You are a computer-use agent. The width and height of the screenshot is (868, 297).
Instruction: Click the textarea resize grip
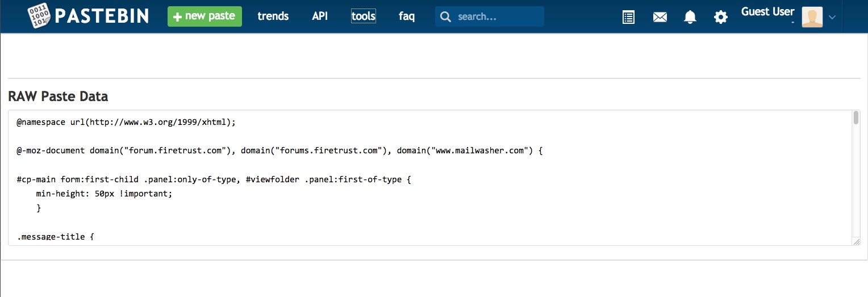[x=857, y=242]
